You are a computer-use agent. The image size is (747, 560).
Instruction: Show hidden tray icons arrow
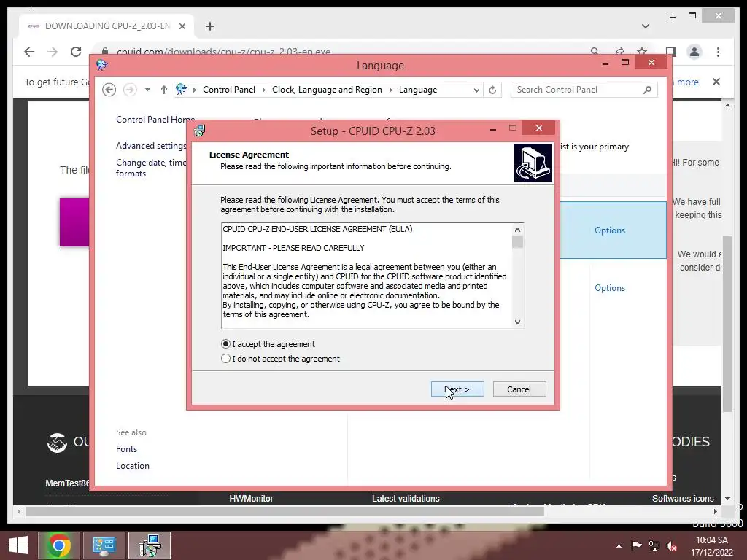pos(619,546)
